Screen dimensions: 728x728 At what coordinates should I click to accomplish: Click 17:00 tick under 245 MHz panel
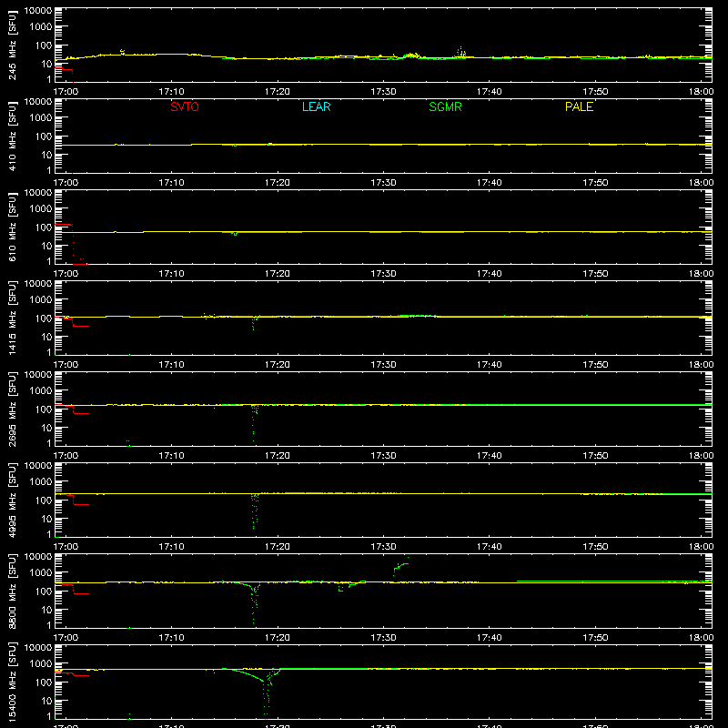click(66, 92)
